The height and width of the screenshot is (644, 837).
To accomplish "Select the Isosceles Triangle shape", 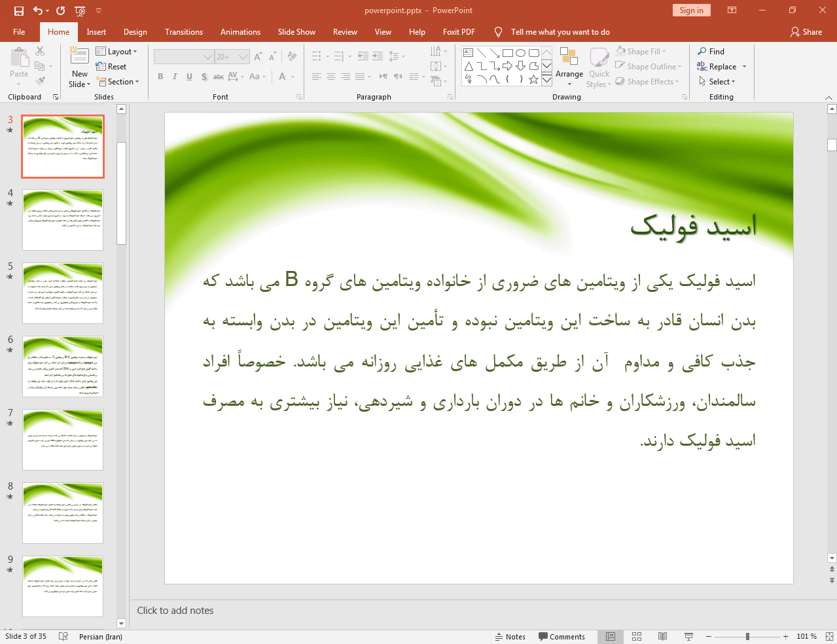I will 469,66.
